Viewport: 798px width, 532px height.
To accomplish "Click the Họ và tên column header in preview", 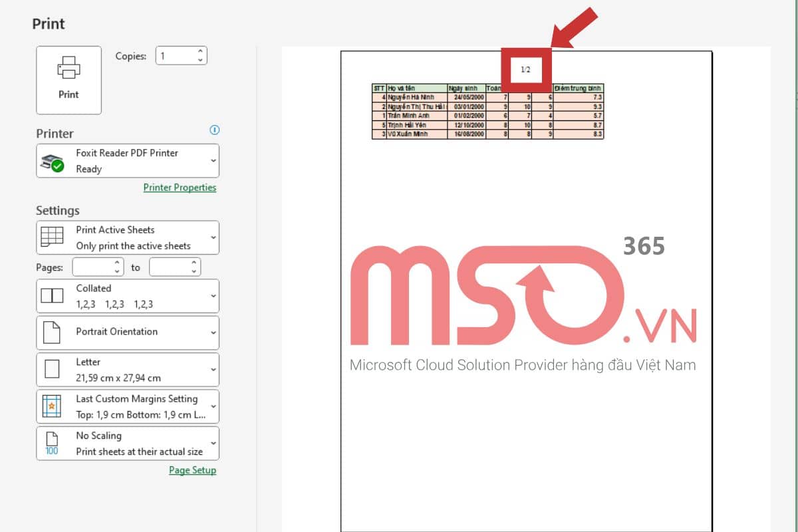I will coord(416,88).
